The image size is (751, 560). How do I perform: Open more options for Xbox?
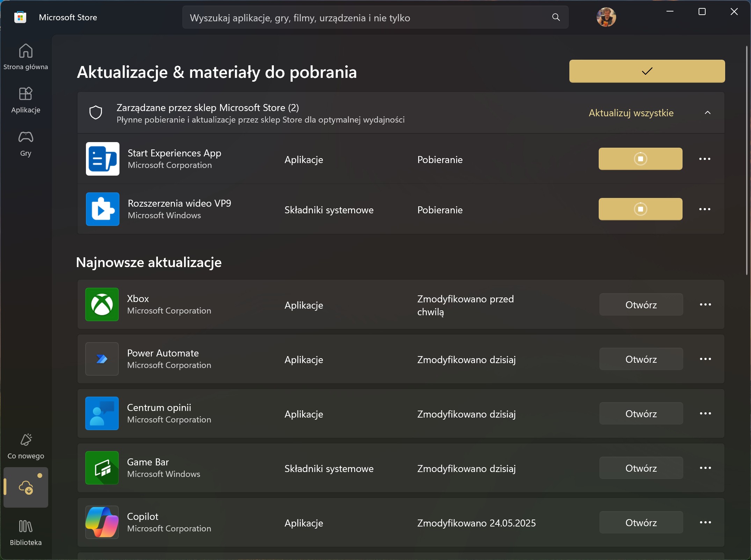pos(705,304)
